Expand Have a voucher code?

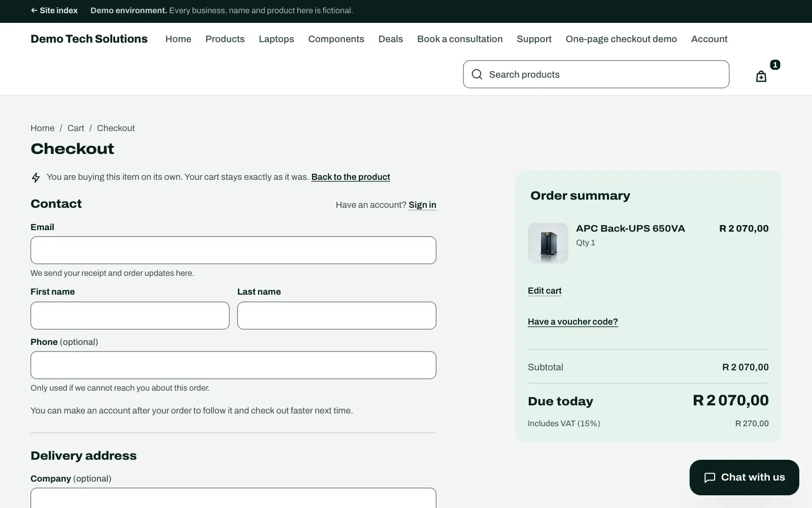coord(573,322)
